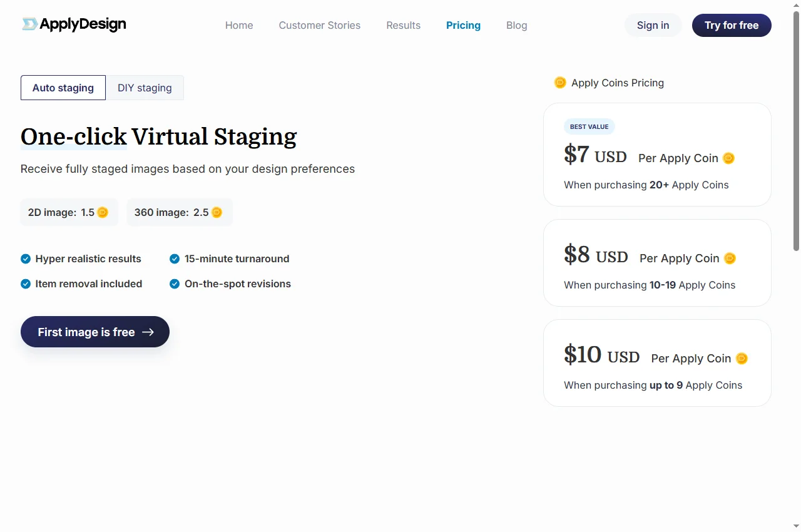Image resolution: width=801 pixels, height=532 pixels.
Task: Click checkmark icon beside Item removal included
Action: point(26,284)
